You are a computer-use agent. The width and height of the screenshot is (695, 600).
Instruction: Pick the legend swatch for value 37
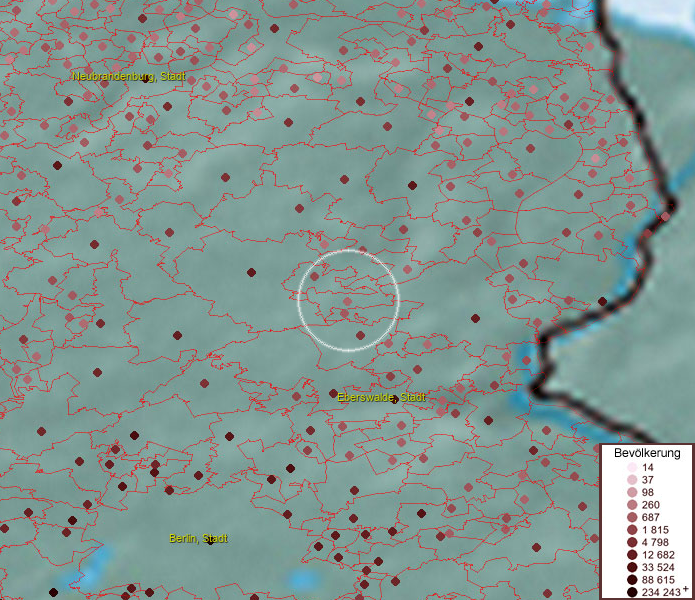(x=633, y=479)
